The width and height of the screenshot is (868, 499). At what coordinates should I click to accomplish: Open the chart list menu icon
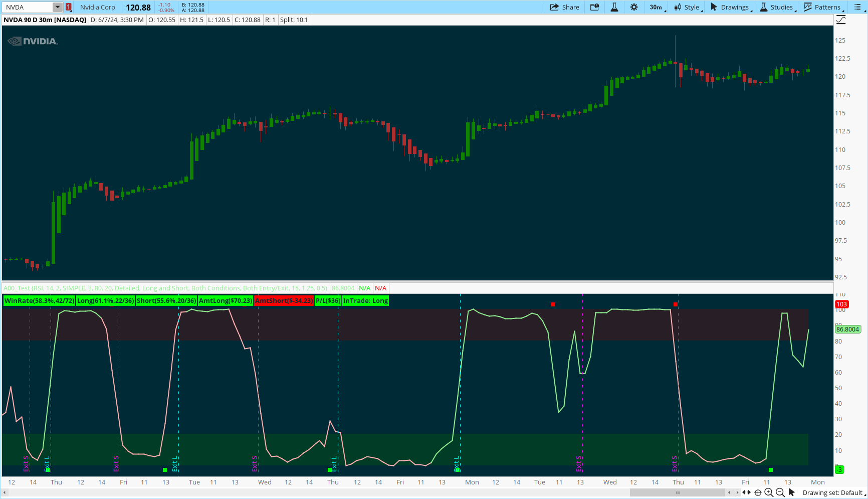[857, 7]
